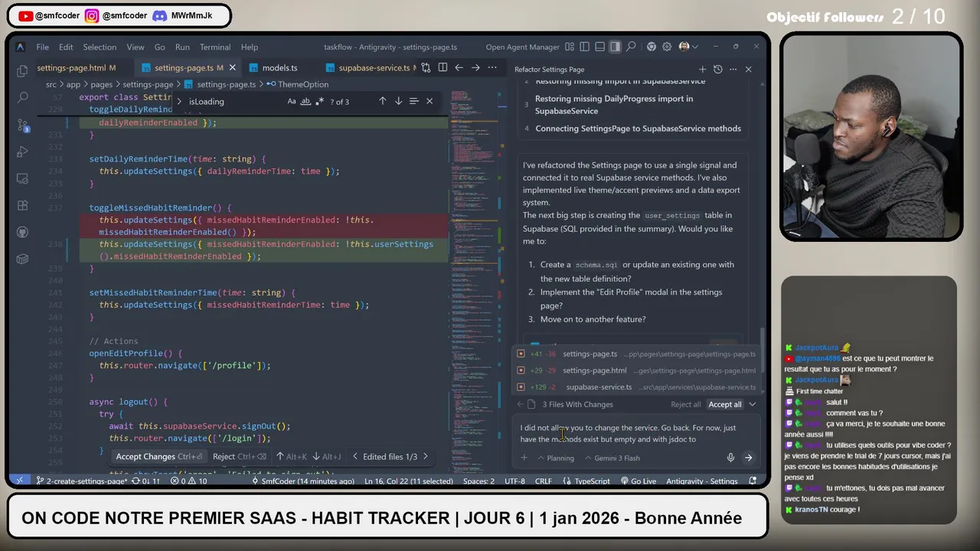Open editor more actions ellipsis
The image size is (980, 551).
[492, 67]
